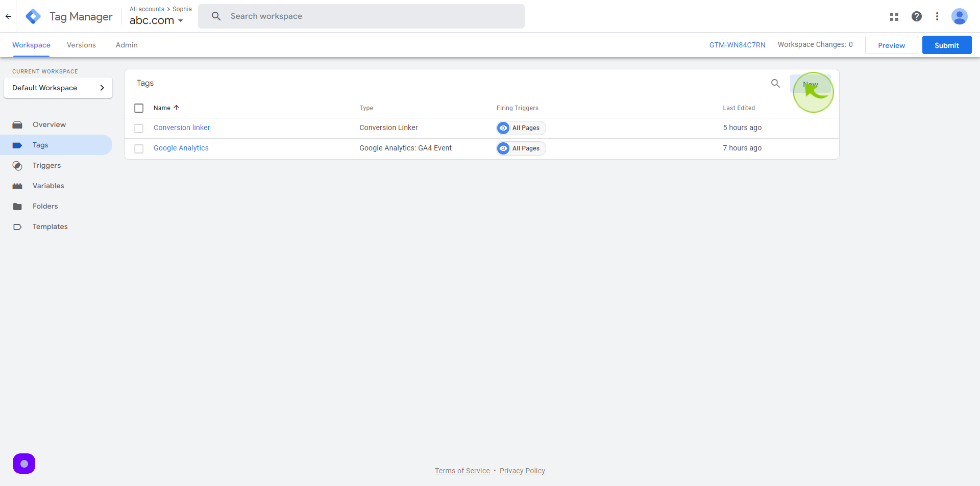
Task: Click All accounts breadcrumb link
Action: (x=147, y=9)
